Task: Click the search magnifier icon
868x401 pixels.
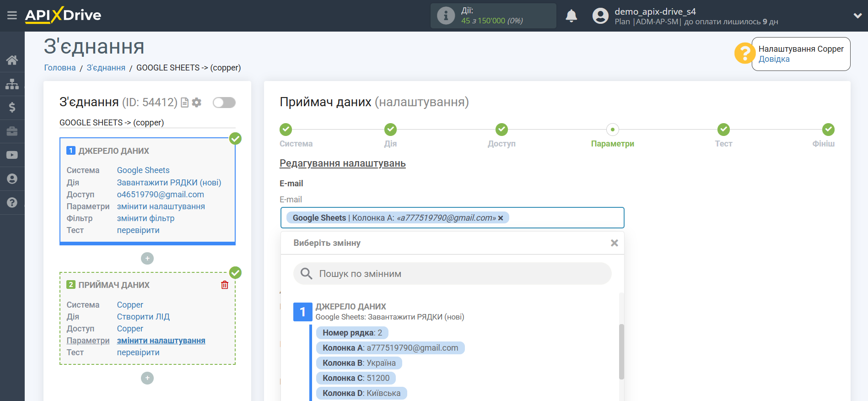Action: tap(306, 274)
